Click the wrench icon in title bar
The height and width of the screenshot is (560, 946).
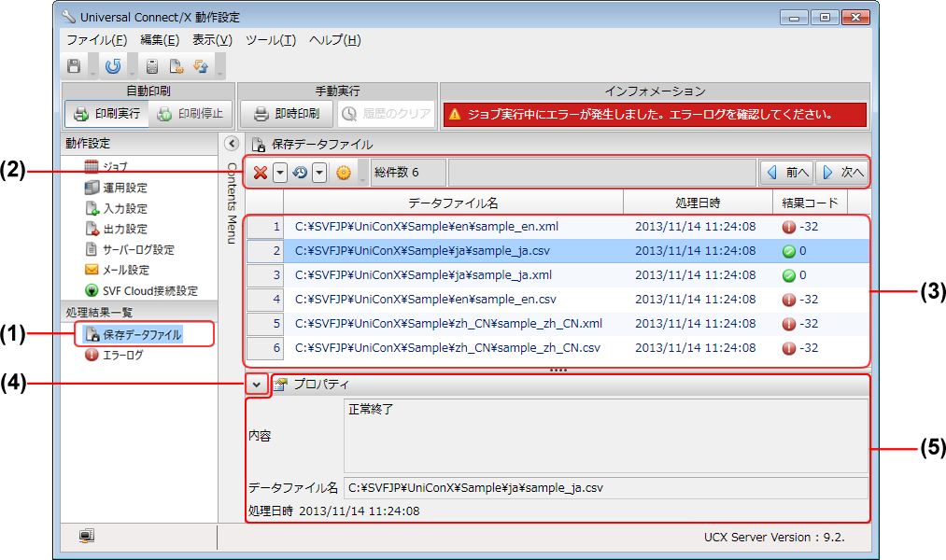click(69, 16)
